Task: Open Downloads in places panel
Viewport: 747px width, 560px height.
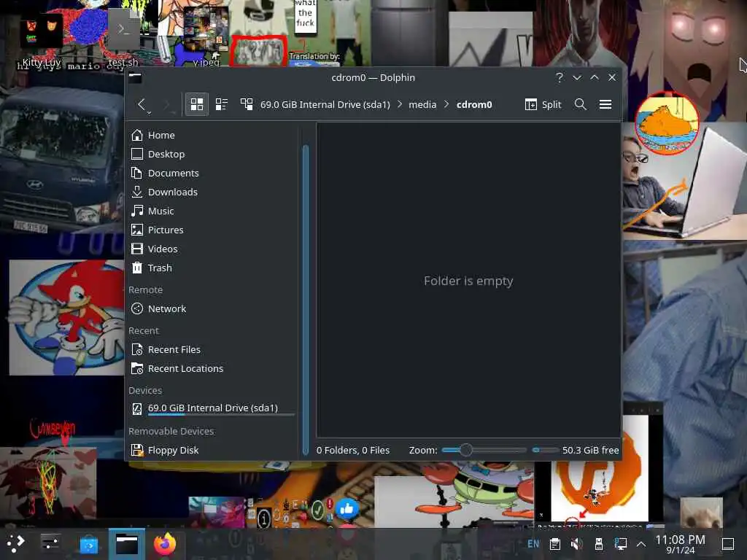Action: point(213,192)
